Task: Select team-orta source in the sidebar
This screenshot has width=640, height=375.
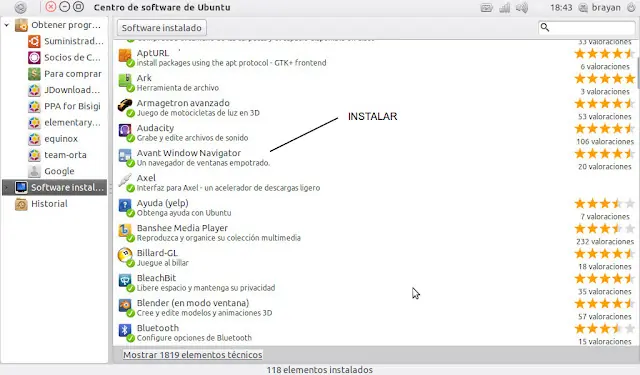Action: pos(65,155)
